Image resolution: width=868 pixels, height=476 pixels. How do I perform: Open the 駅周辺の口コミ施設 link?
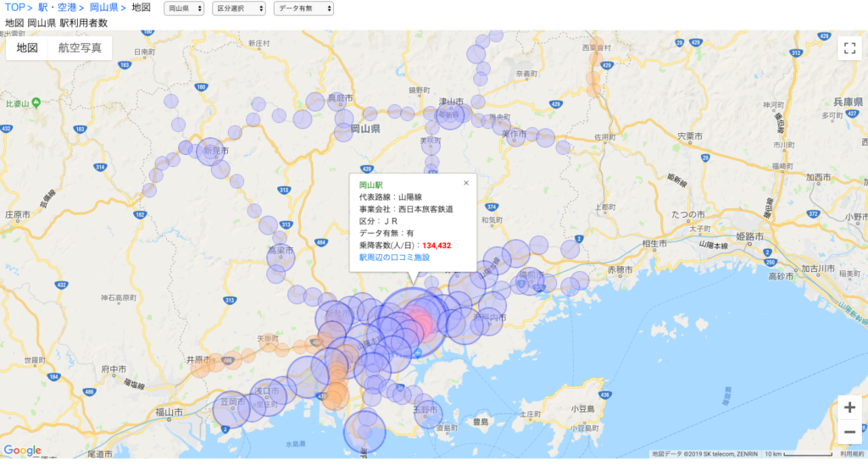pos(394,257)
